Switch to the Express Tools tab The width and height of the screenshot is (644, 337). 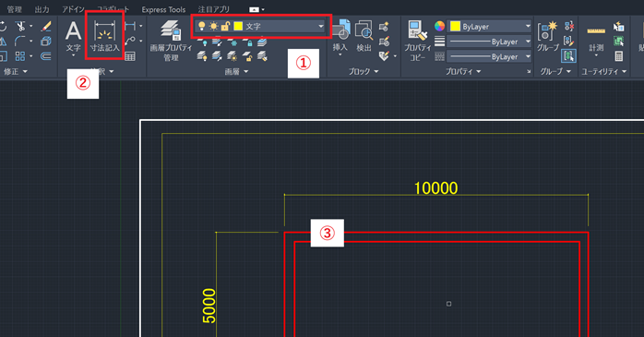pyautogui.click(x=163, y=9)
